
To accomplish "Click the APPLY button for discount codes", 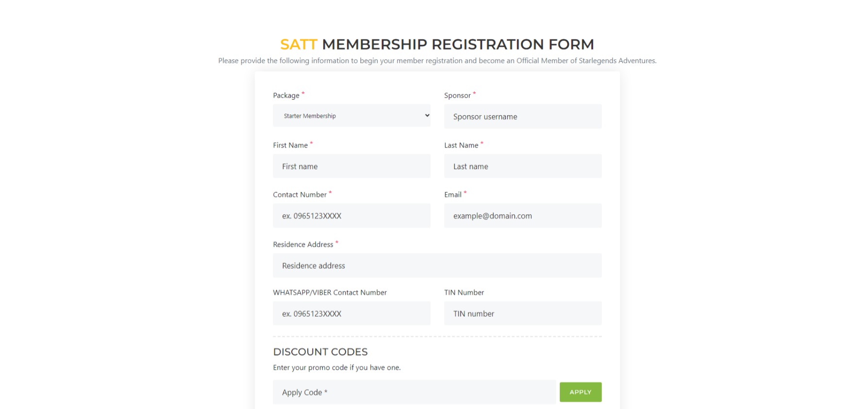I will tap(581, 392).
